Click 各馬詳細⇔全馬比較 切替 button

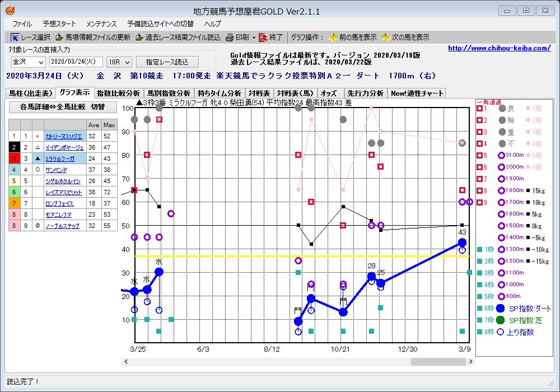click(63, 107)
